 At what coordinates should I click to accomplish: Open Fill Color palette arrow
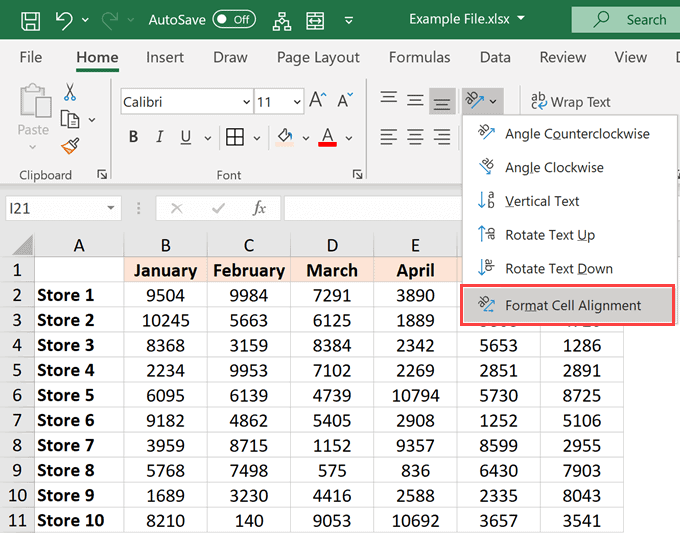point(306,138)
